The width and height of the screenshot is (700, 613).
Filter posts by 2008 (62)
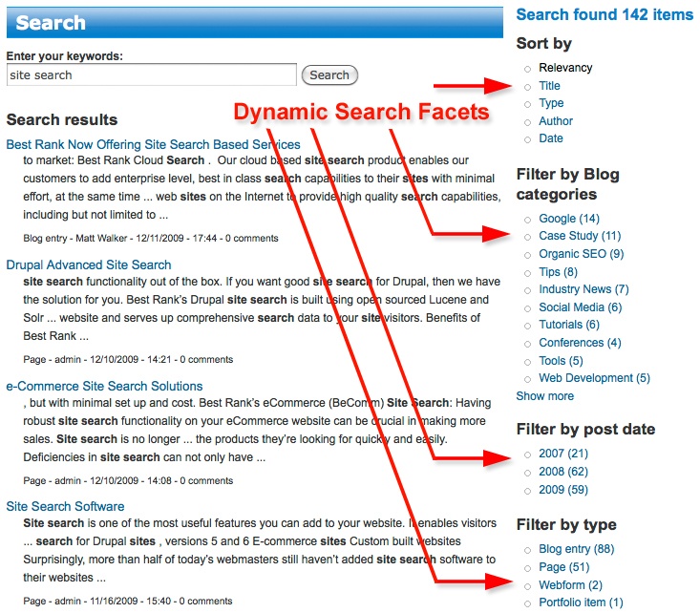click(563, 472)
